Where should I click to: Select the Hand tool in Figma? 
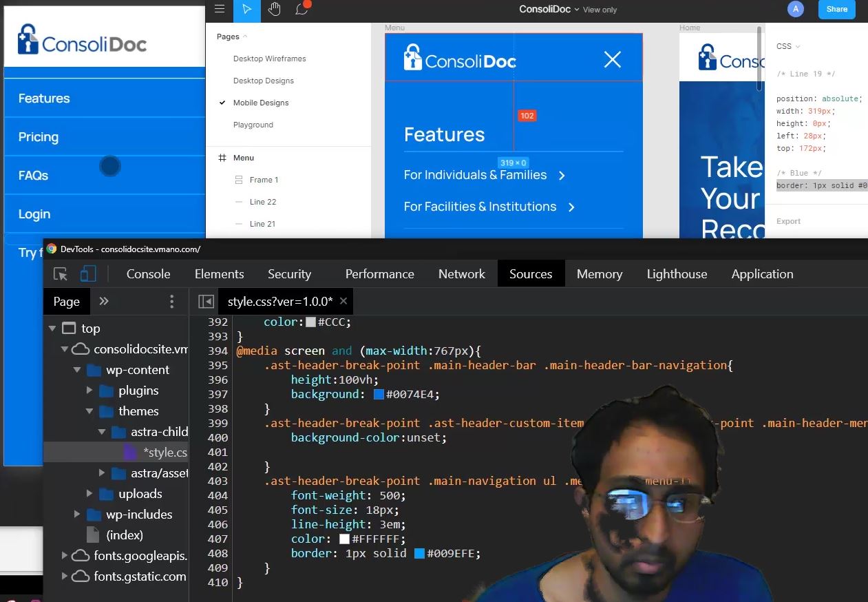274,9
